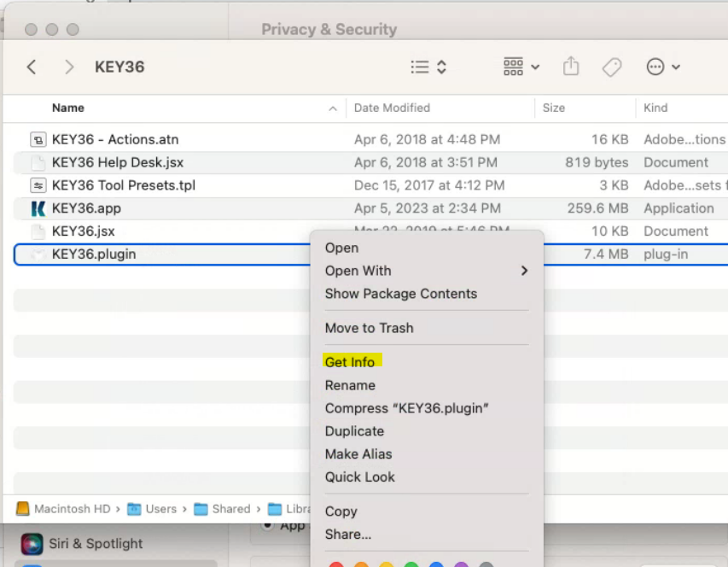Click the Users folder icon in path bar

[x=134, y=510]
